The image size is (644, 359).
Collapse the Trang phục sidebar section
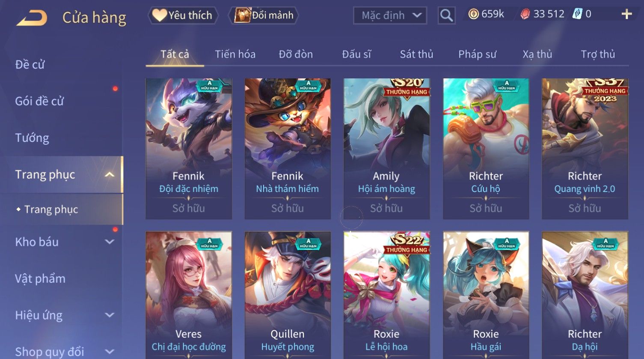pyautogui.click(x=110, y=174)
